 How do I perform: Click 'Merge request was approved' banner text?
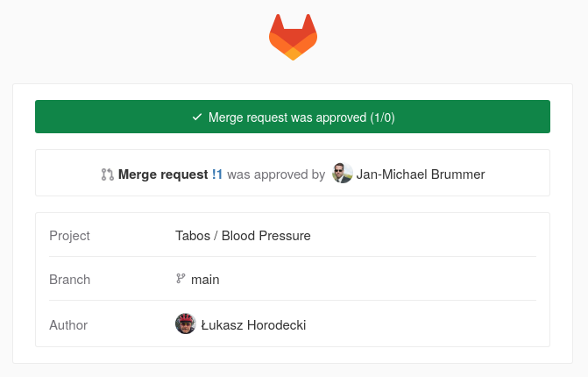[287, 117]
